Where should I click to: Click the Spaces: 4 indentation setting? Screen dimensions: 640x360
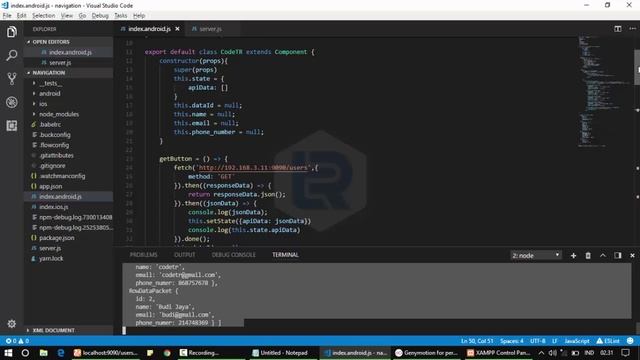512,341
